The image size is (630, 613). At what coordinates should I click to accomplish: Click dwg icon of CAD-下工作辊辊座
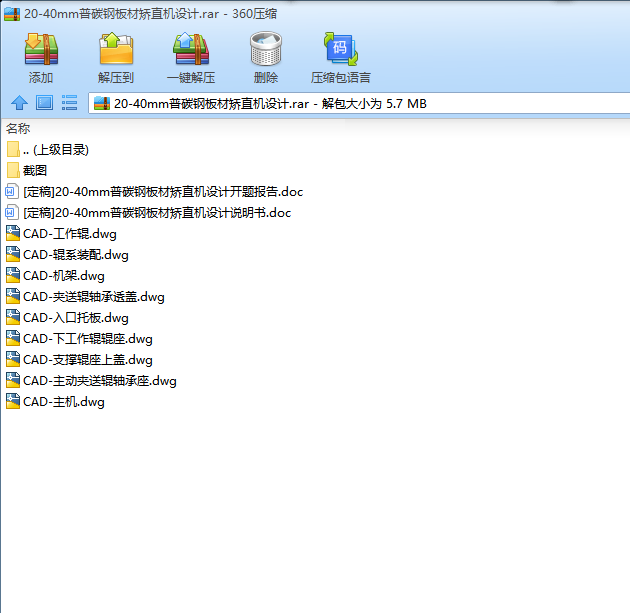(12, 338)
